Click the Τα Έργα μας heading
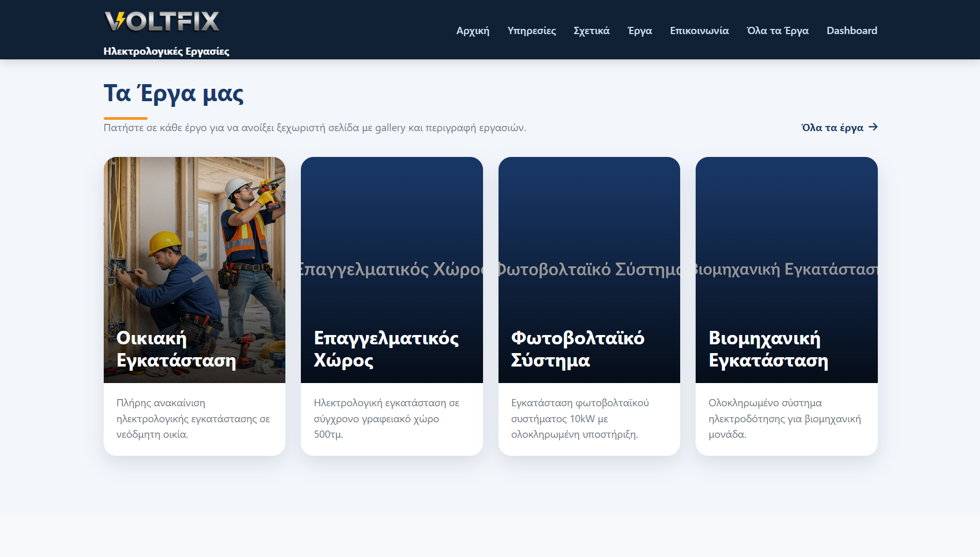The width and height of the screenshot is (980, 557). tap(173, 93)
